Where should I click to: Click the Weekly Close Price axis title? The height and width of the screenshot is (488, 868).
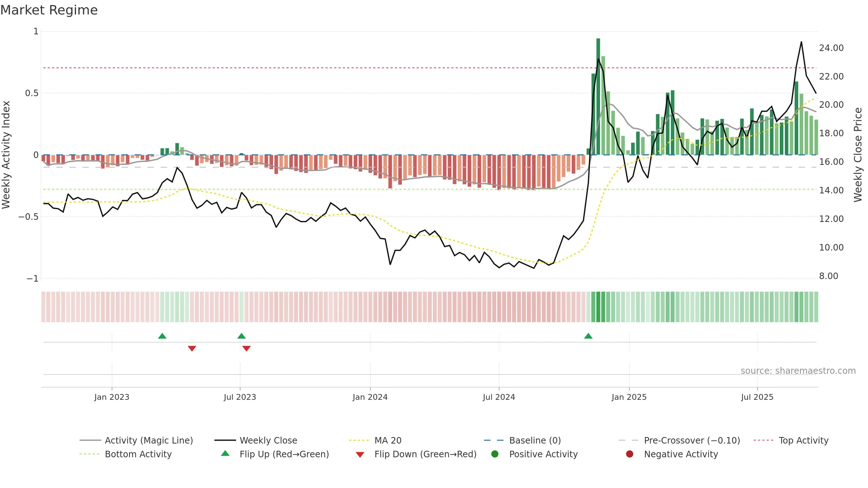click(858, 155)
